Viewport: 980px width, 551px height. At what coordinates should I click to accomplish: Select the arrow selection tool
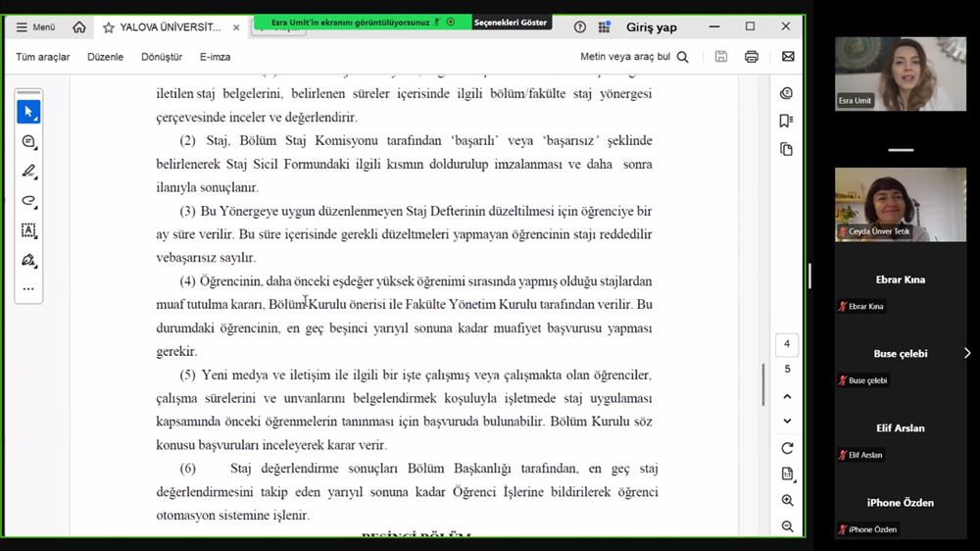coord(28,112)
